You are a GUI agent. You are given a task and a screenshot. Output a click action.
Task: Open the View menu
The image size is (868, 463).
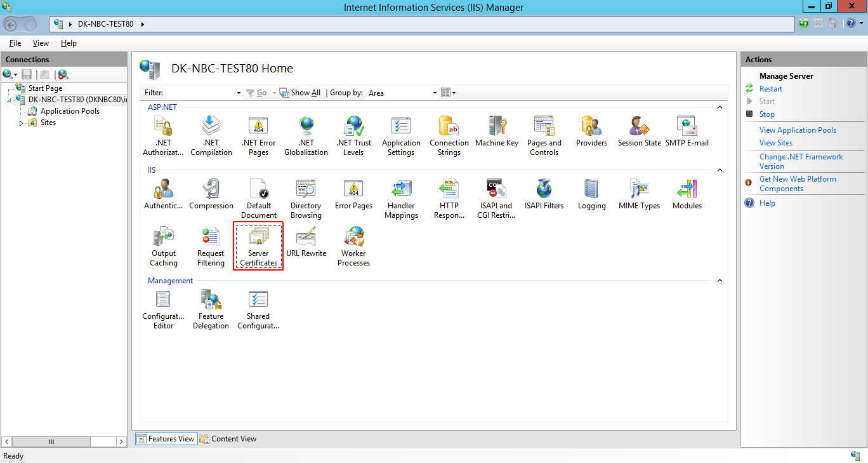[x=41, y=43]
